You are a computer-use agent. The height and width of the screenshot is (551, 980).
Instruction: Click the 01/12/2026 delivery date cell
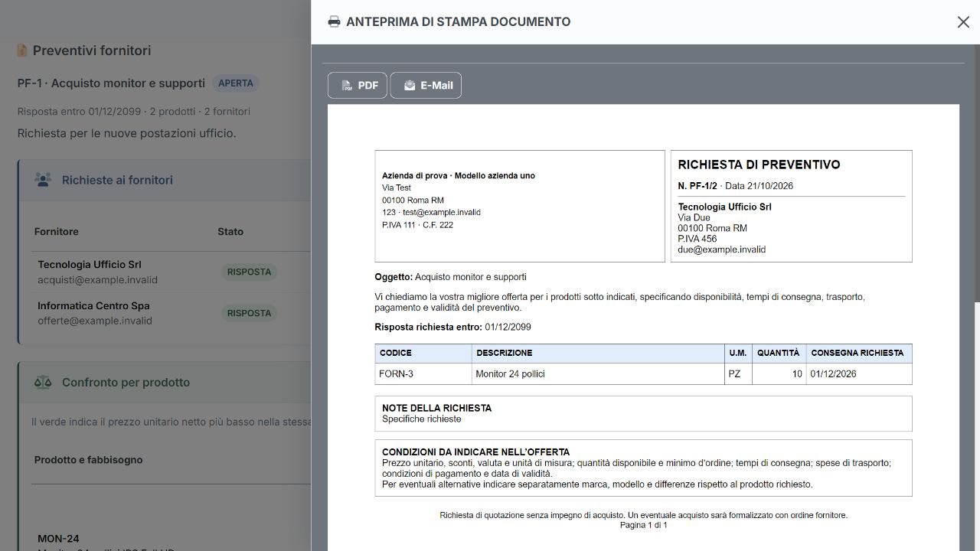tap(859, 374)
